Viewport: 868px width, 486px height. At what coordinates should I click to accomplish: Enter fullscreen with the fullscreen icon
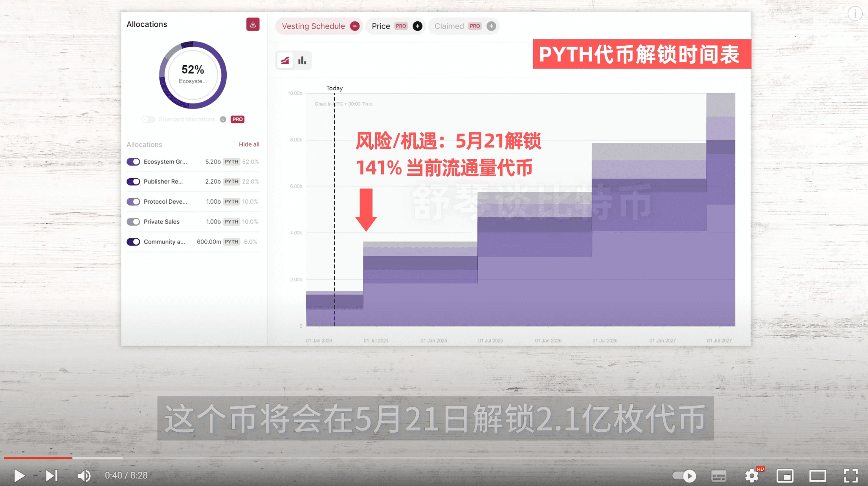click(851, 475)
